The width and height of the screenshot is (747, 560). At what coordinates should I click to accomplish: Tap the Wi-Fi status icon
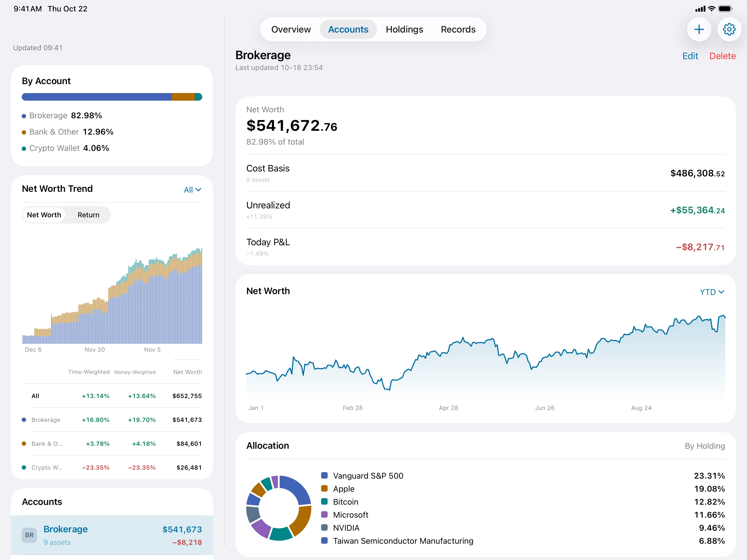(x=711, y=9)
